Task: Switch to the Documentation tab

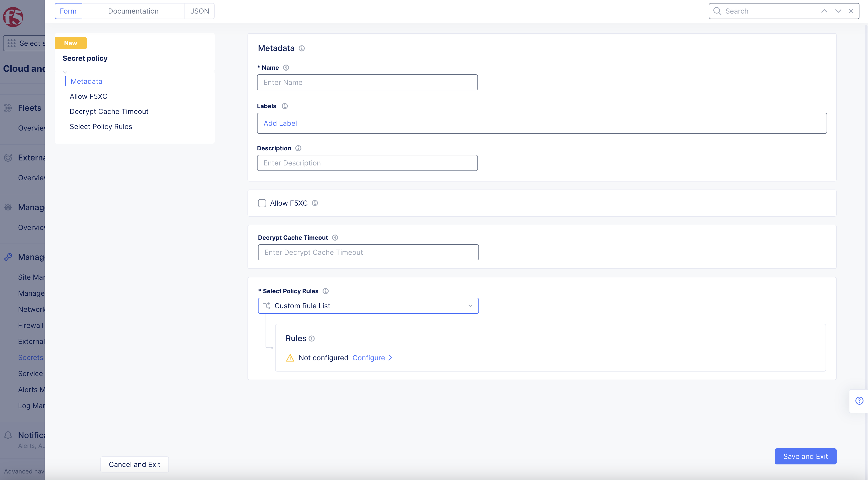Action: pyautogui.click(x=133, y=11)
